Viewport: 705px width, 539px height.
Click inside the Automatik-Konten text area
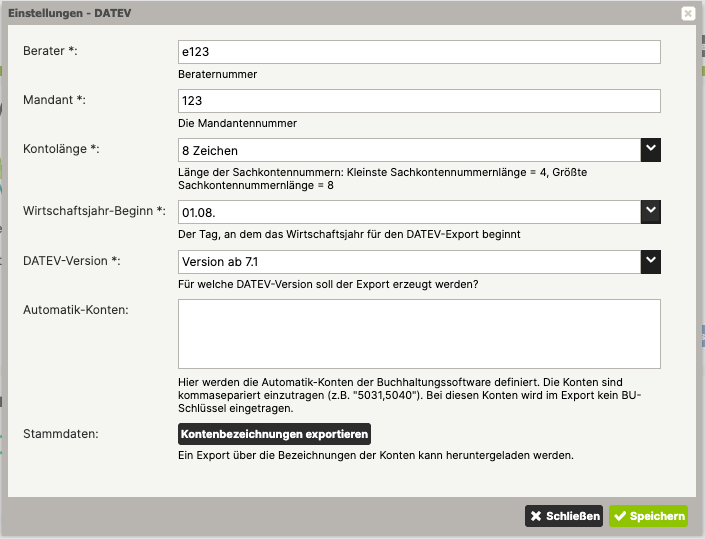click(418, 334)
